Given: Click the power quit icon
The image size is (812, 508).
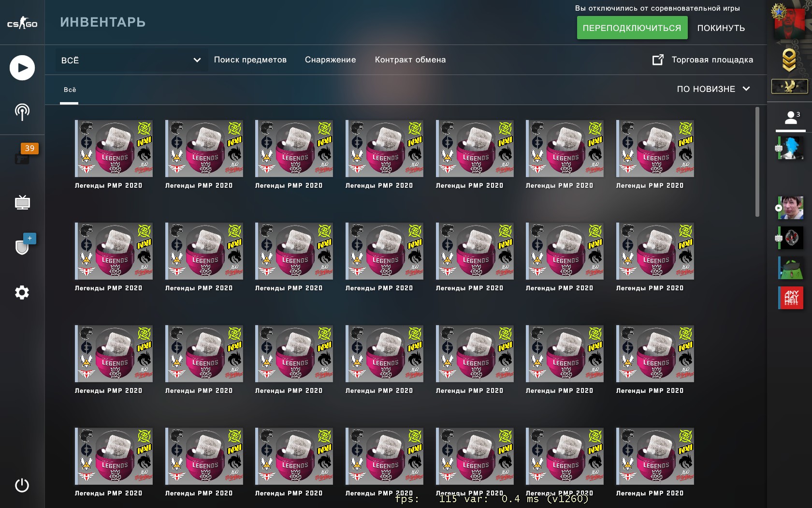Looking at the screenshot, I should coord(22,485).
